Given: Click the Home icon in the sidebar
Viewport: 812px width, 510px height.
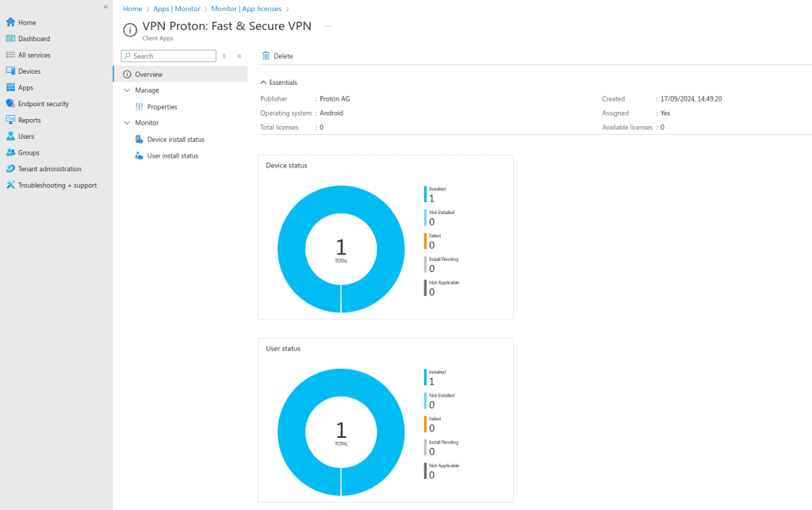Looking at the screenshot, I should coord(10,22).
